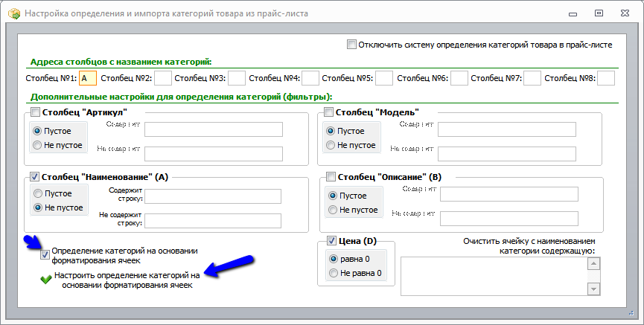Uncheck Столбец "Наименование" (A) checkbox
This screenshot has height=325, width=644.
(x=35, y=177)
